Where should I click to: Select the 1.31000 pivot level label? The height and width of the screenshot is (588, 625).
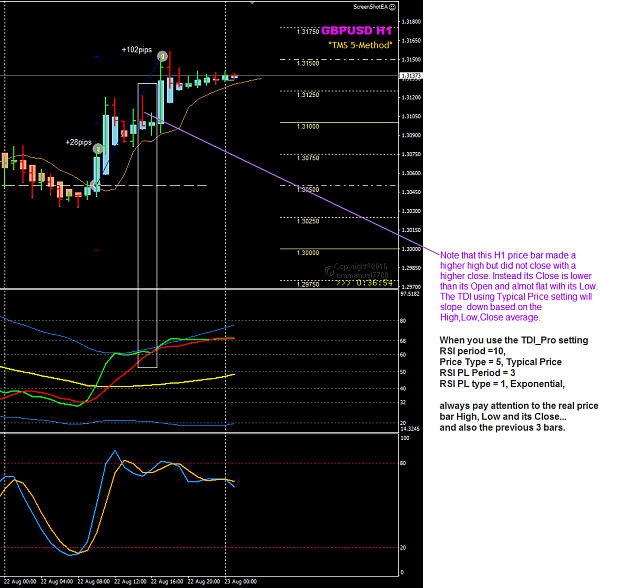click(308, 126)
